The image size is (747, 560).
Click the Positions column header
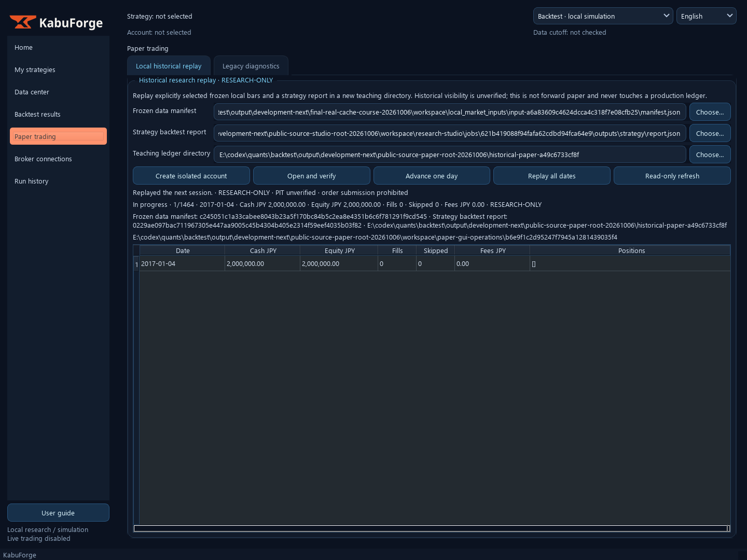tap(631, 250)
